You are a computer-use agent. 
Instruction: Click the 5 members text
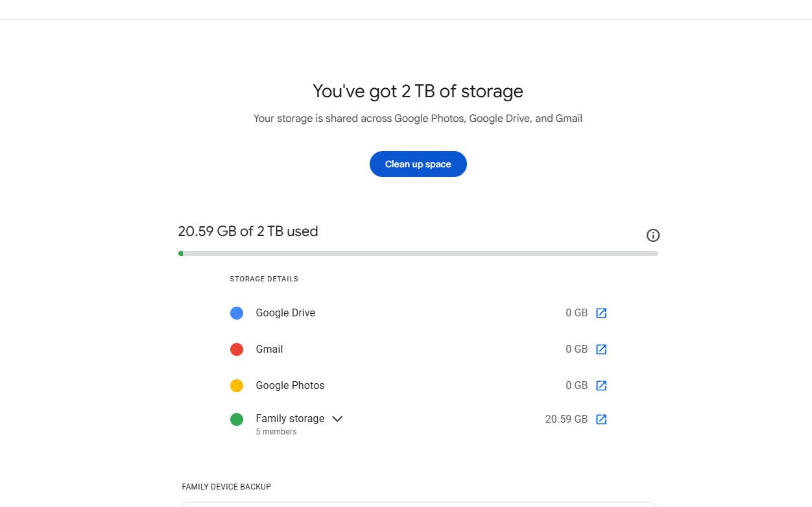276,432
